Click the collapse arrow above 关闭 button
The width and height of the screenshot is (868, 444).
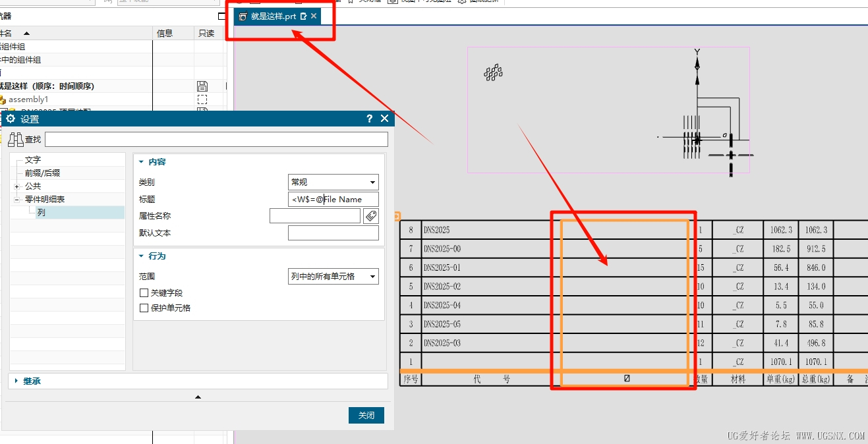pos(198,397)
